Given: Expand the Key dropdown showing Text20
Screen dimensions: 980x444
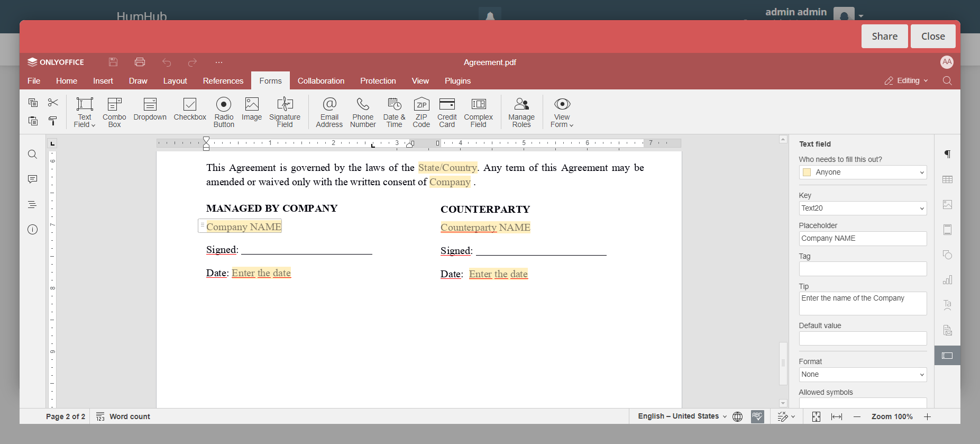Looking at the screenshot, I should [x=863, y=209].
